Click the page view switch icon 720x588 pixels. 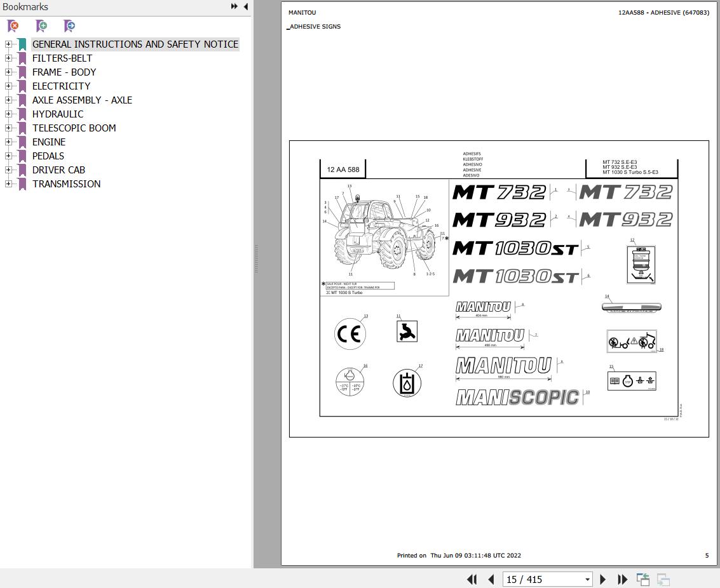tap(643, 579)
